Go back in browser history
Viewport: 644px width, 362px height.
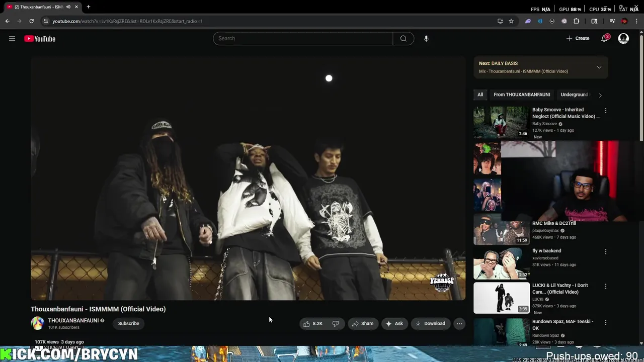click(x=8, y=21)
